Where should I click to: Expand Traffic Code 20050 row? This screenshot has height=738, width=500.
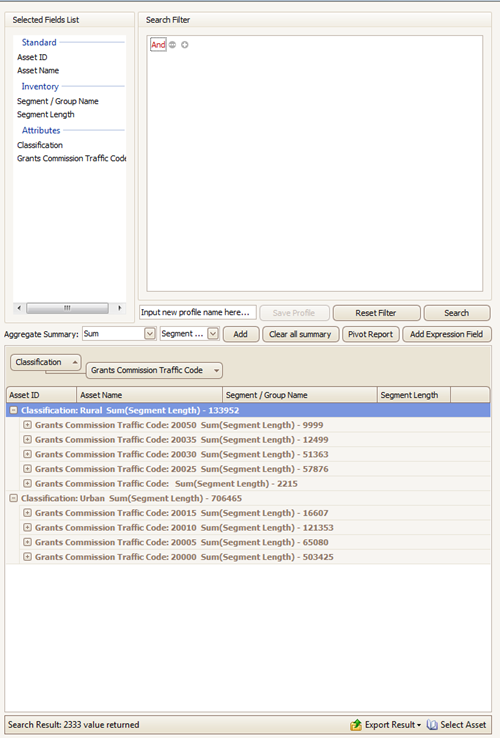[x=27, y=425]
